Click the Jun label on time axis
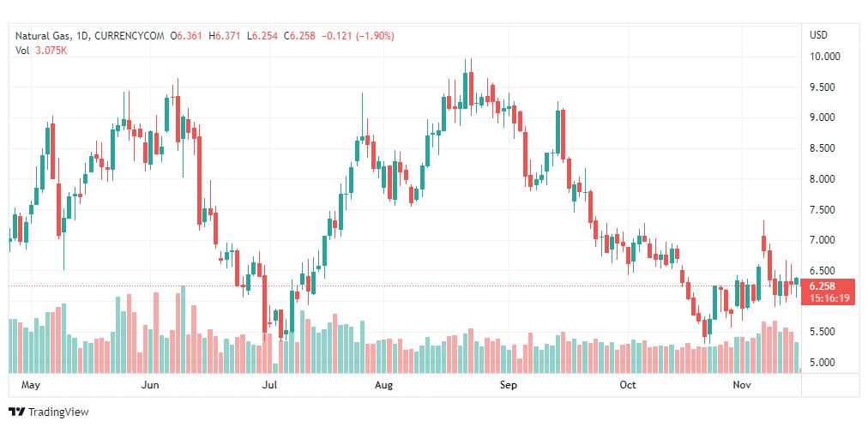This screenshot has width=868, height=427. (150, 385)
